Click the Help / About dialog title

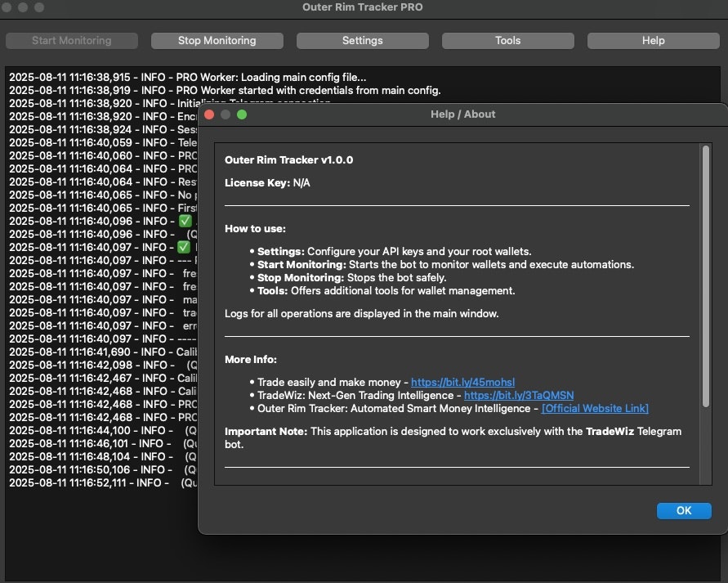462,114
